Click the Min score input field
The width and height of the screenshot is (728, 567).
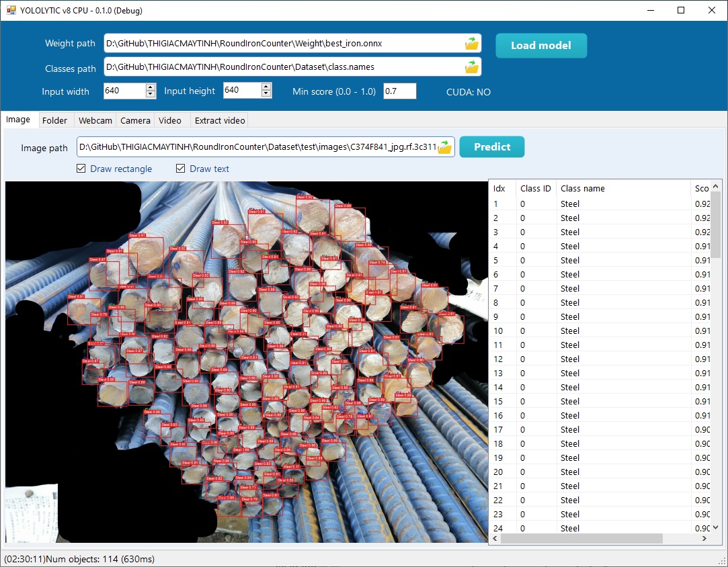399,91
